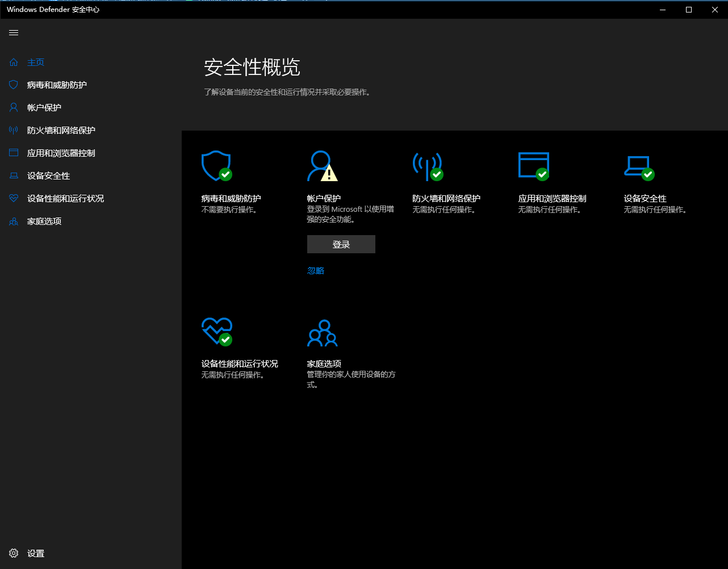728x569 pixels.
Task: Click the 登录 button
Action: pyautogui.click(x=341, y=244)
